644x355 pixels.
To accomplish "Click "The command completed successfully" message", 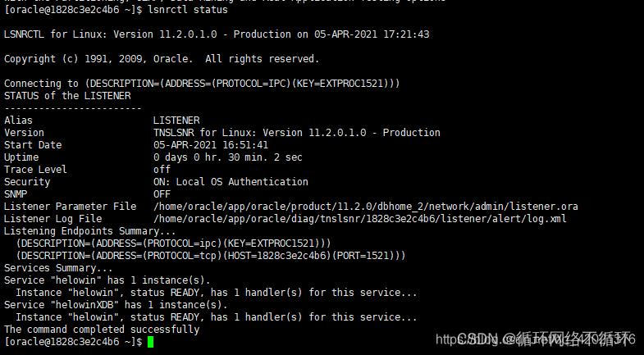I will click(x=102, y=330).
